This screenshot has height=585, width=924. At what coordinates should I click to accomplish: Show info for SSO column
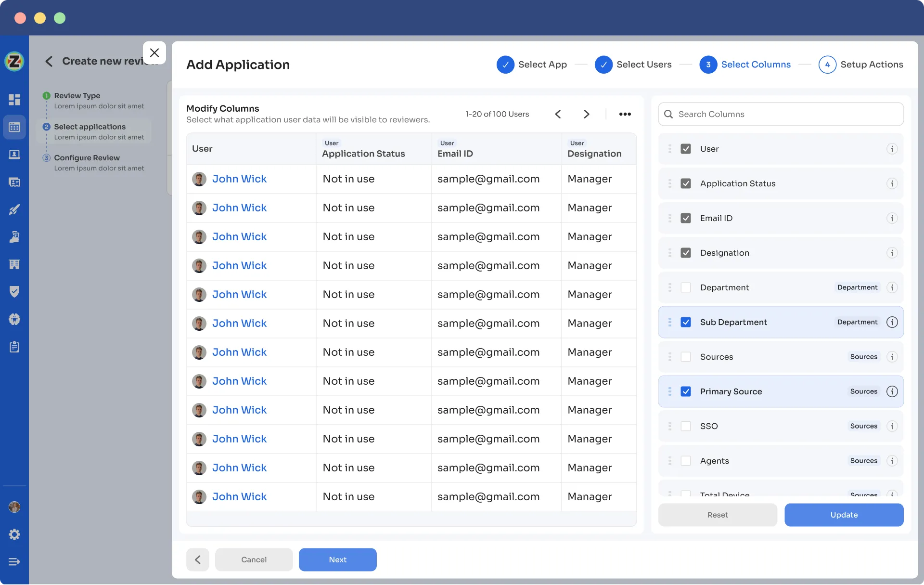coord(892,426)
